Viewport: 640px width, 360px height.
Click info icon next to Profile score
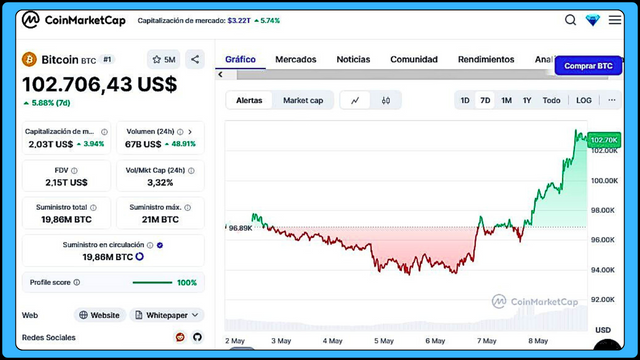point(76,282)
